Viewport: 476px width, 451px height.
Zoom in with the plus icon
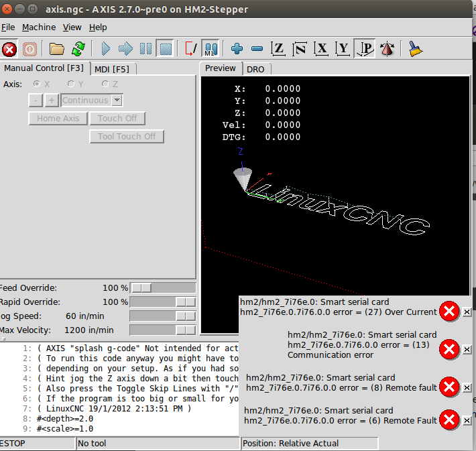click(x=237, y=49)
